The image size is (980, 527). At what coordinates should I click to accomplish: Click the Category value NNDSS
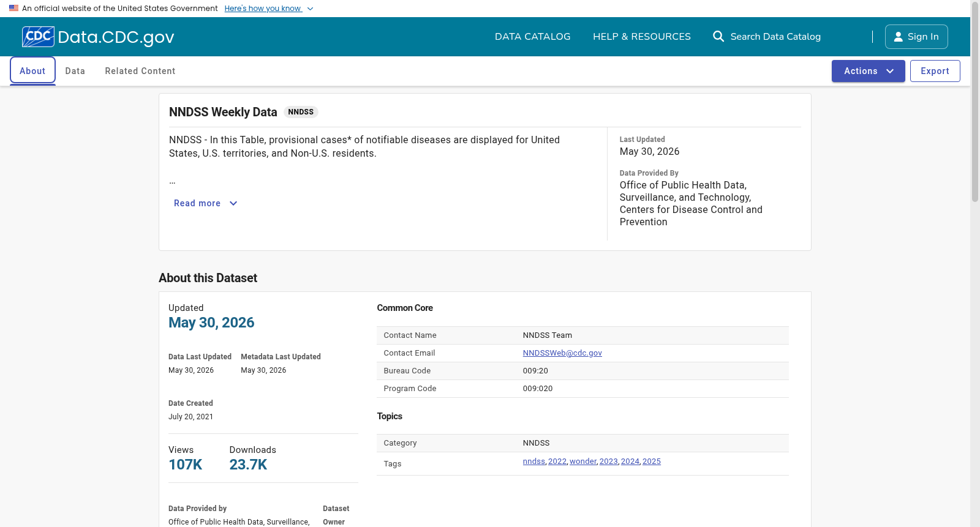[537, 443]
